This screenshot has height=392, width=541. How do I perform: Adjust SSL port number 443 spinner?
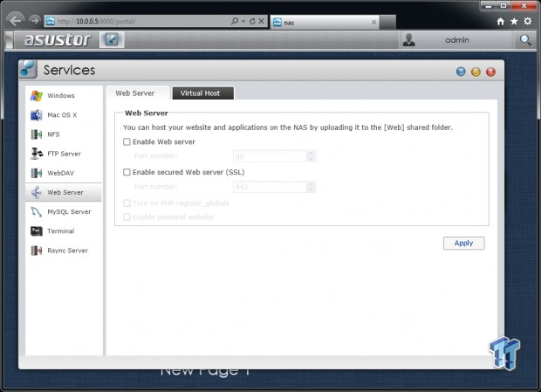311,187
